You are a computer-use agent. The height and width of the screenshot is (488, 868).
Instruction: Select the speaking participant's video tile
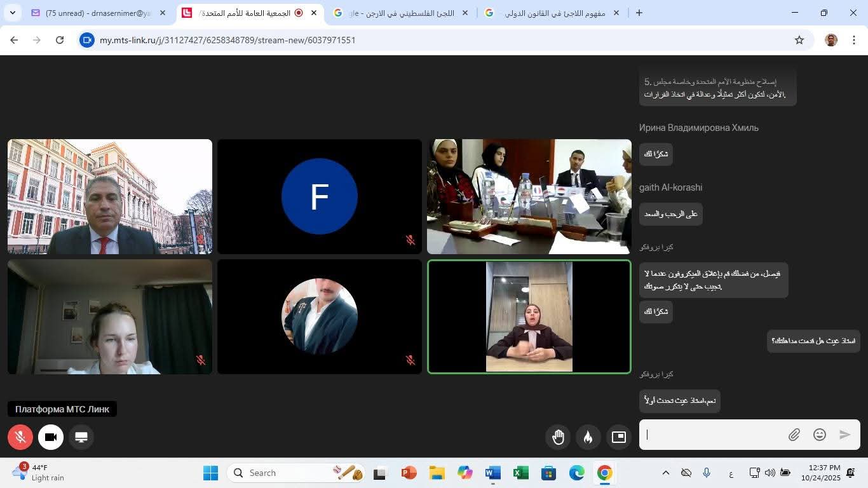pyautogui.click(x=529, y=316)
